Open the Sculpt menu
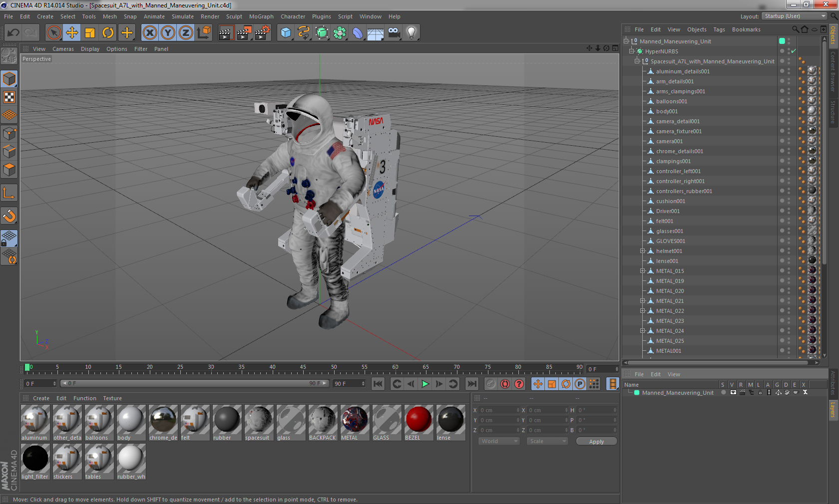839x504 pixels. pos(234,16)
